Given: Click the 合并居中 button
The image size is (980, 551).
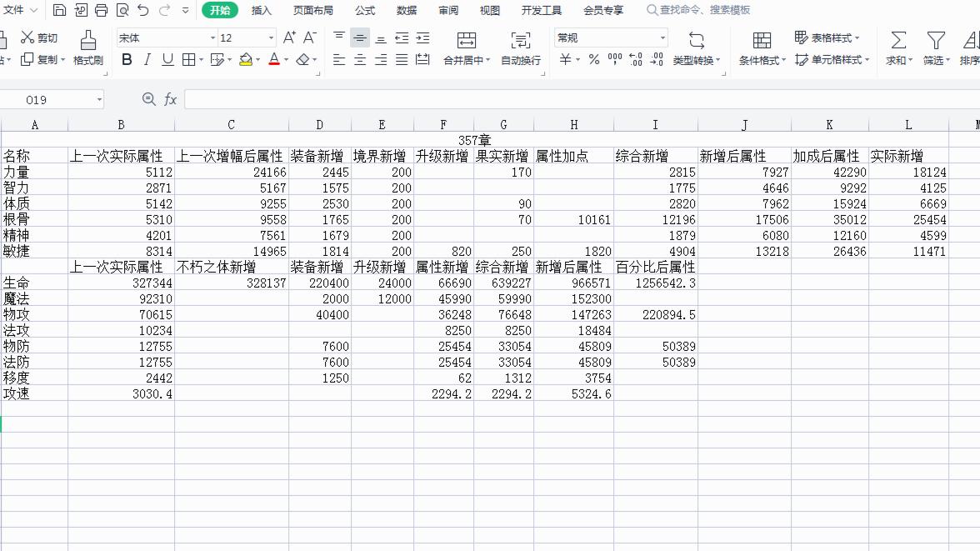Looking at the screenshot, I should [467, 48].
